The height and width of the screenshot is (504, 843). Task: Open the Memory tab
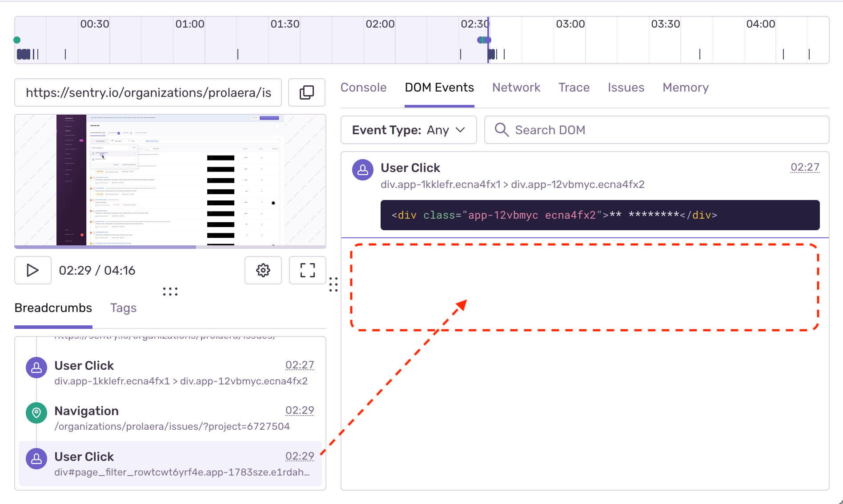pyautogui.click(x=685, y=88)
